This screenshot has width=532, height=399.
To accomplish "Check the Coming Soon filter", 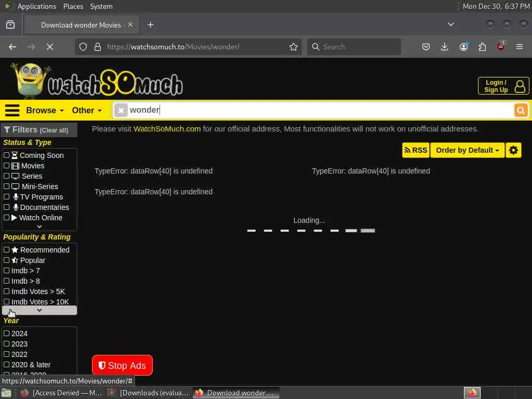I will click(6, 155).
